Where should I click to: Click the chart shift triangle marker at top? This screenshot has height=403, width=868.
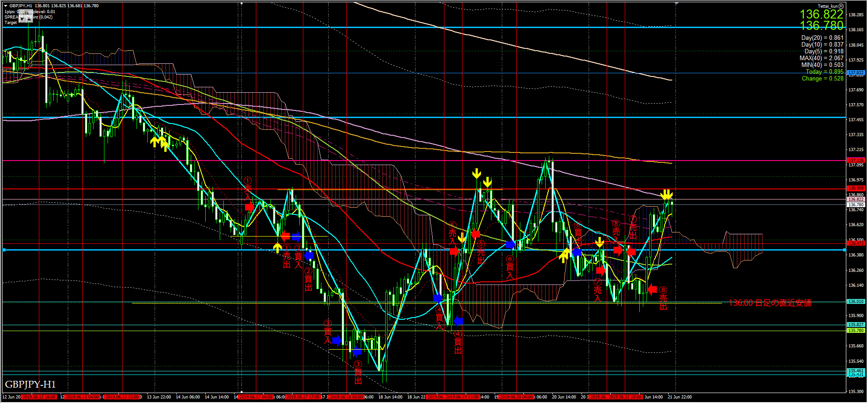676,3
